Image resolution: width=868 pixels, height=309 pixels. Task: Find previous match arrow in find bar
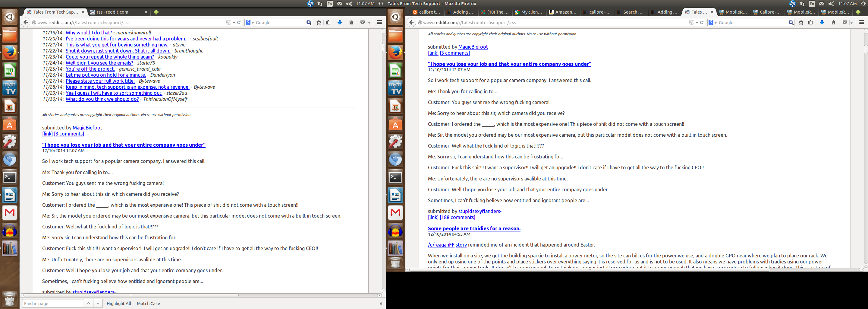tap(88, 303)
